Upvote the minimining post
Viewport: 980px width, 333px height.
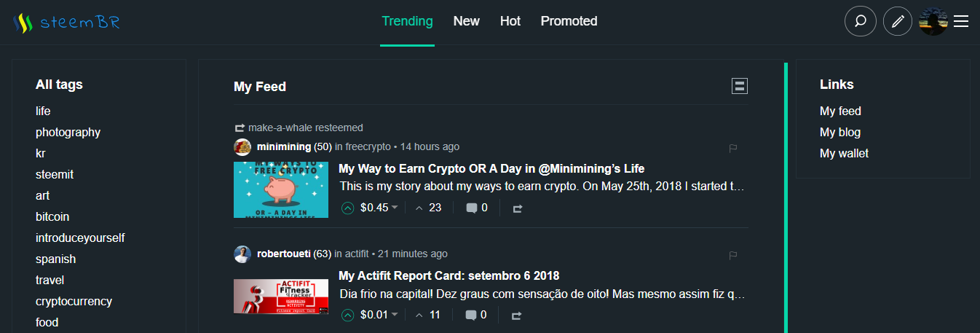click(348, 208)
